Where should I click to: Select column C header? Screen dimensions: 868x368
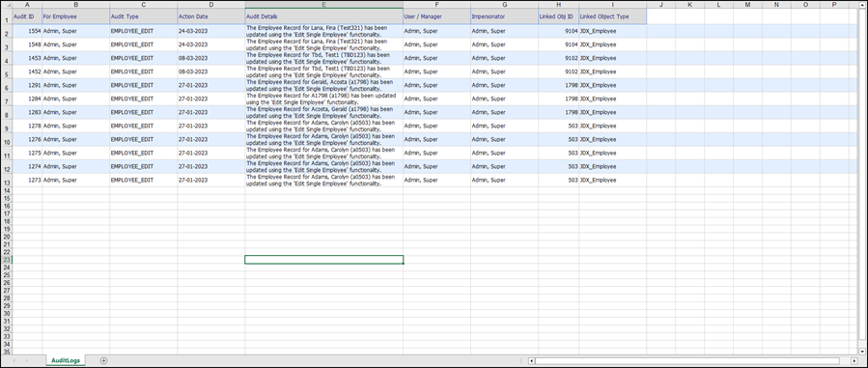(x=143, y=5)
